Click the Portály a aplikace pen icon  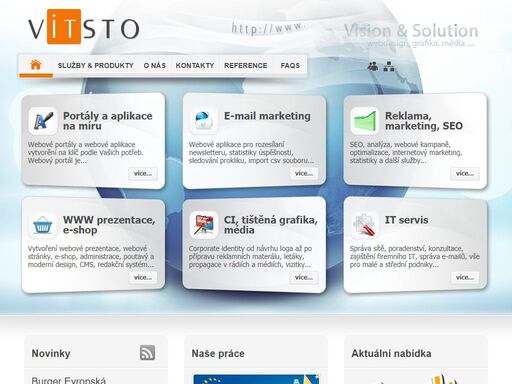(x=43, y=121)
